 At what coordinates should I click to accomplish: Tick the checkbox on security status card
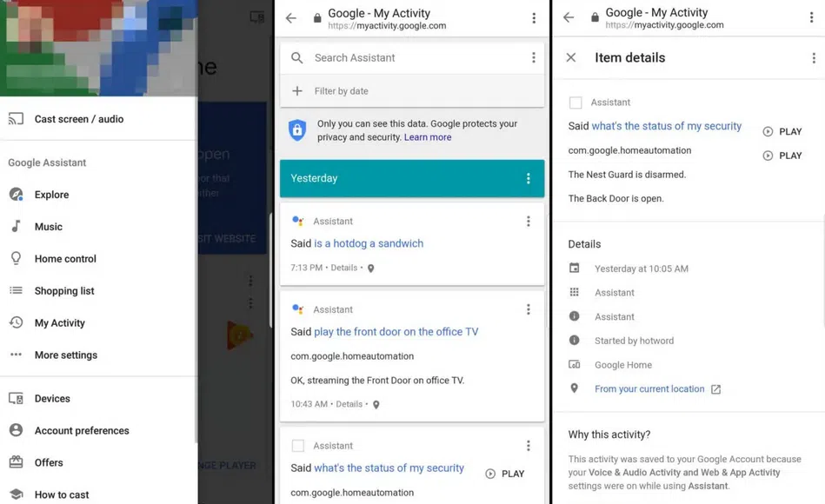[298, 446]
